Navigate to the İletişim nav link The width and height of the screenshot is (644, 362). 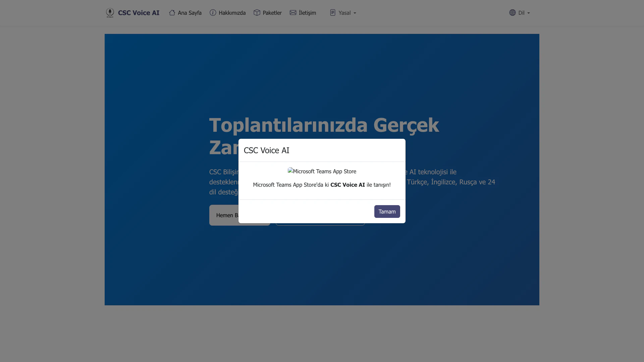[307, 13]
